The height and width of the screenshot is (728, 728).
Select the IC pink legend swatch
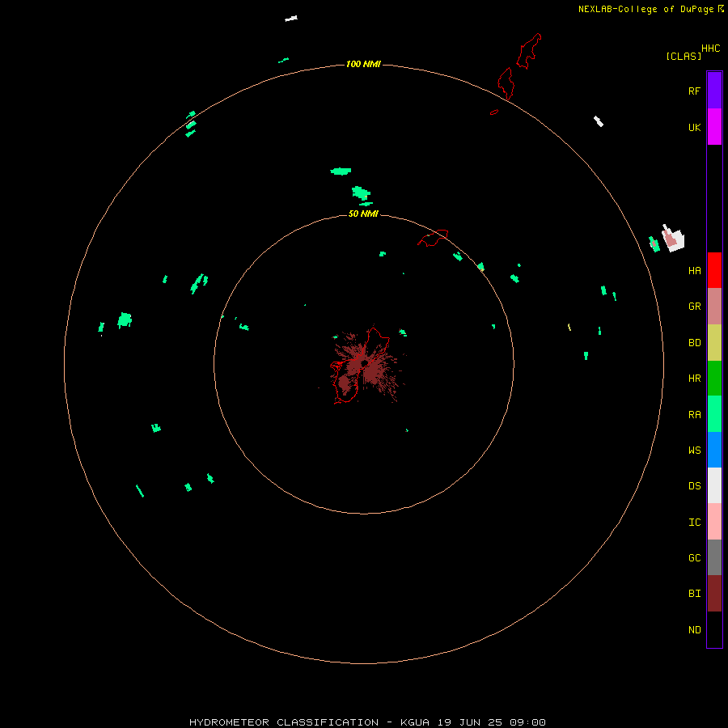[714, 522]
